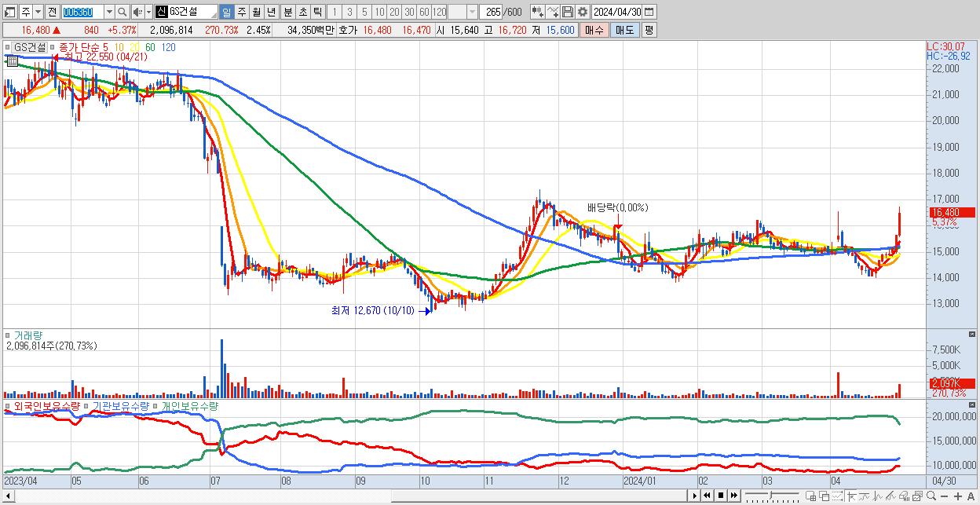Focus the stock code field 006360
Viewport: 980px width, 505px height.
coord(82,12)
